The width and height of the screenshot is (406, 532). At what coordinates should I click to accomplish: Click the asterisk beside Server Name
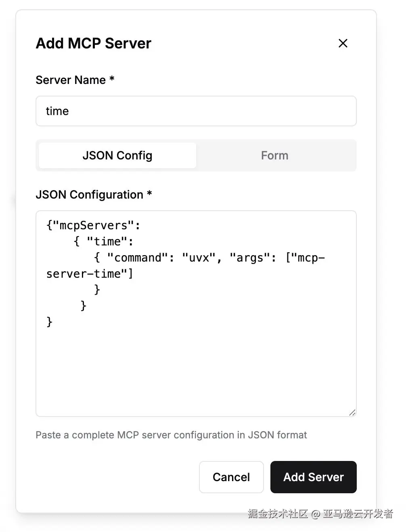(112, 79)
